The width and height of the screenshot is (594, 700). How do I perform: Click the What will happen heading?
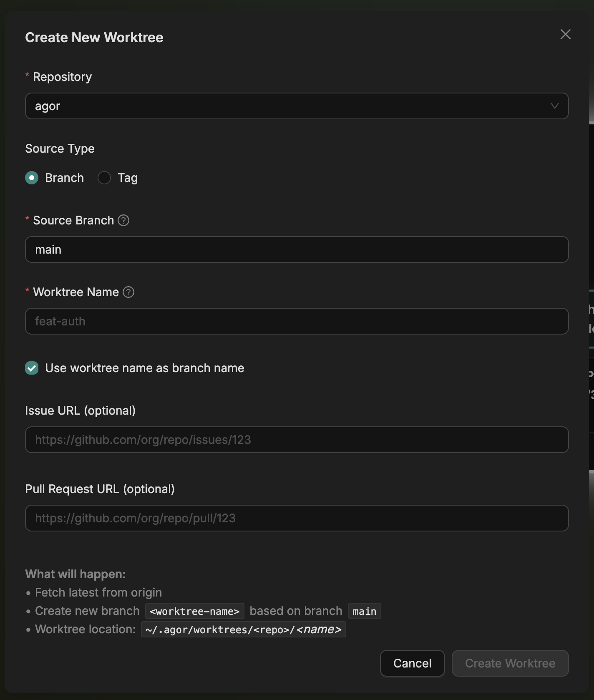(x=76, y=574)
